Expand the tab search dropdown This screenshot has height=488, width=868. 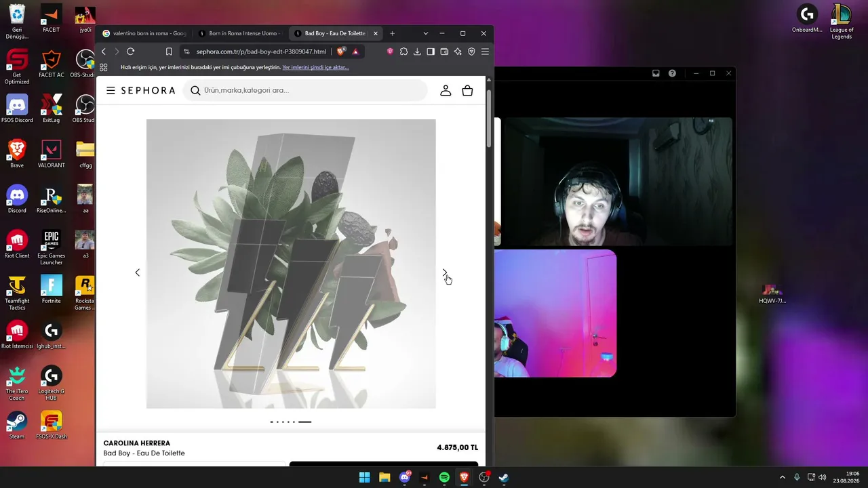pyautogui.click(x=426, y=33)
